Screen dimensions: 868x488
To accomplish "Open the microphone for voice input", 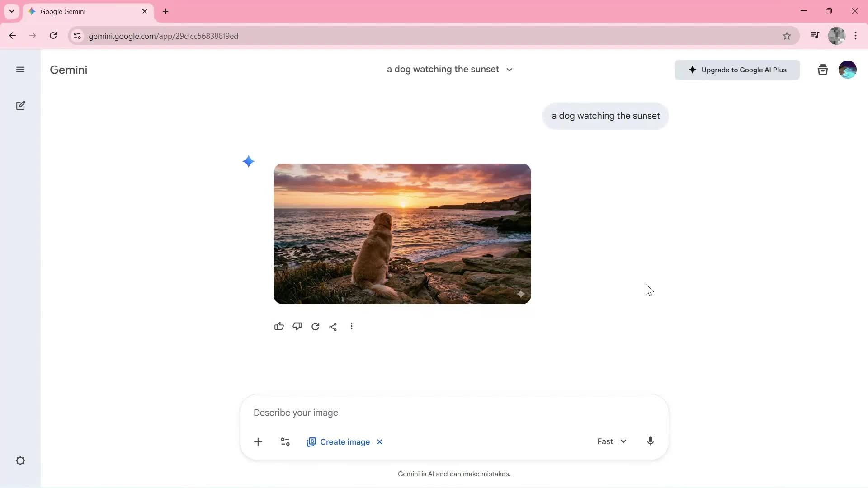I will pos(650,441).
